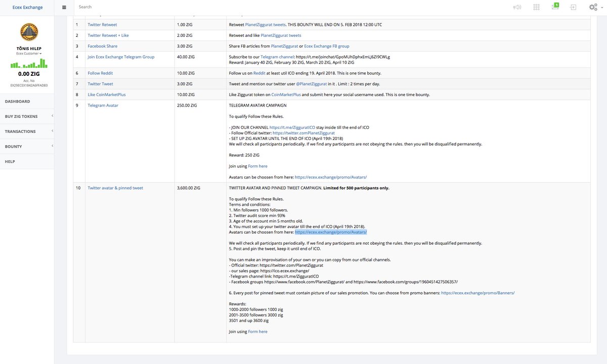Toggle the sidebar with the hamburger icon
The width and height of the screenshot is (607, 364).
(x=64, y=7)
